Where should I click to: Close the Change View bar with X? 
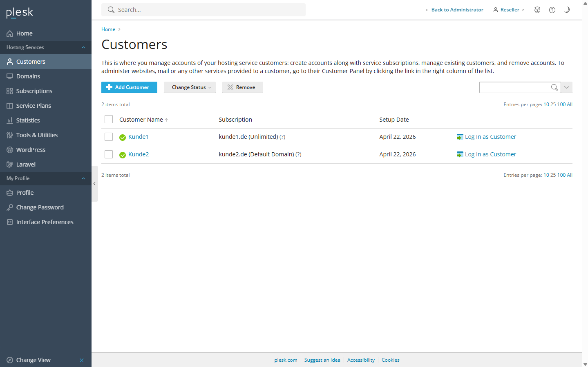click(x=82, y=360)
